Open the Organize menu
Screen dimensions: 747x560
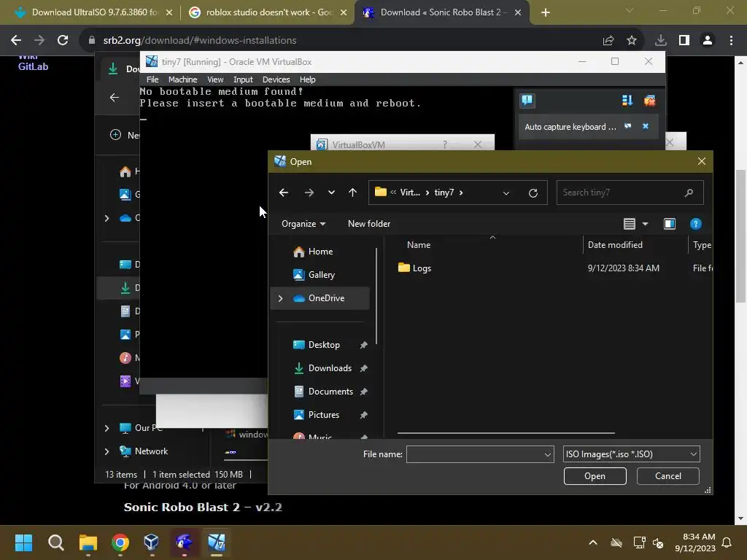click(303, 224)
